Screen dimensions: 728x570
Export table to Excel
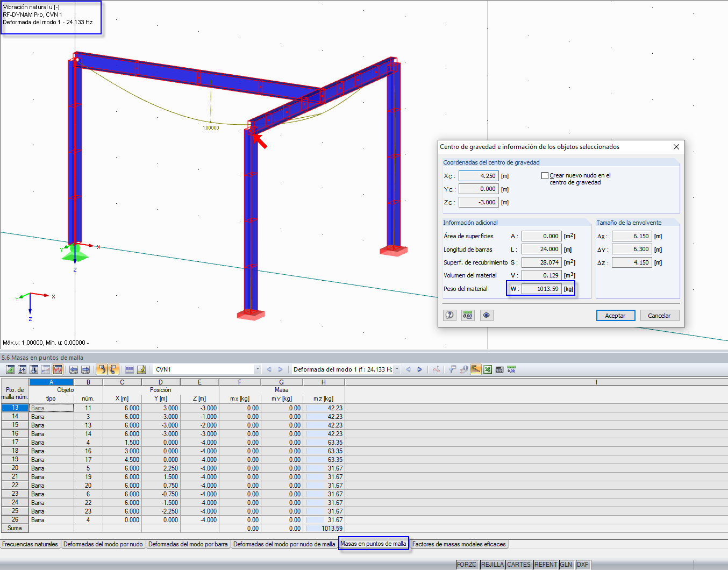coord(488,369)
